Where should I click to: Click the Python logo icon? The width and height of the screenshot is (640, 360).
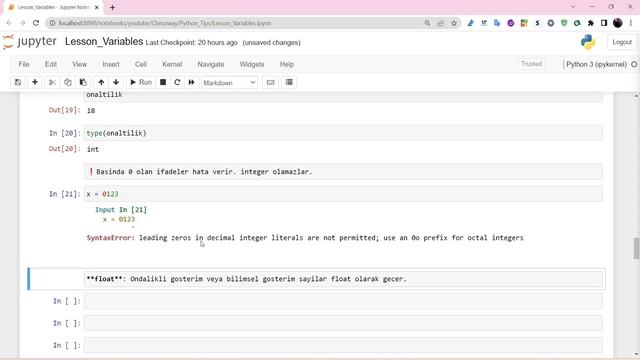pyautogui.click(x=588, y=42)
